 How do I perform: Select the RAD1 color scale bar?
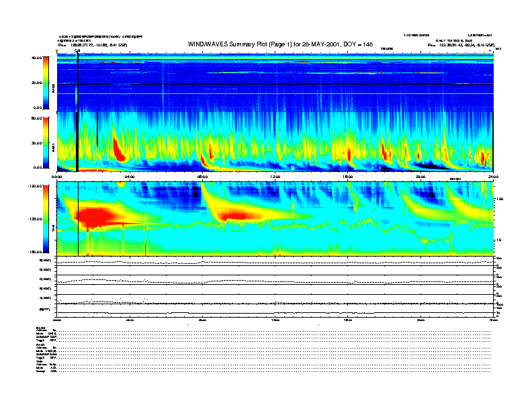pyautogui.click(x=46, y=142)
